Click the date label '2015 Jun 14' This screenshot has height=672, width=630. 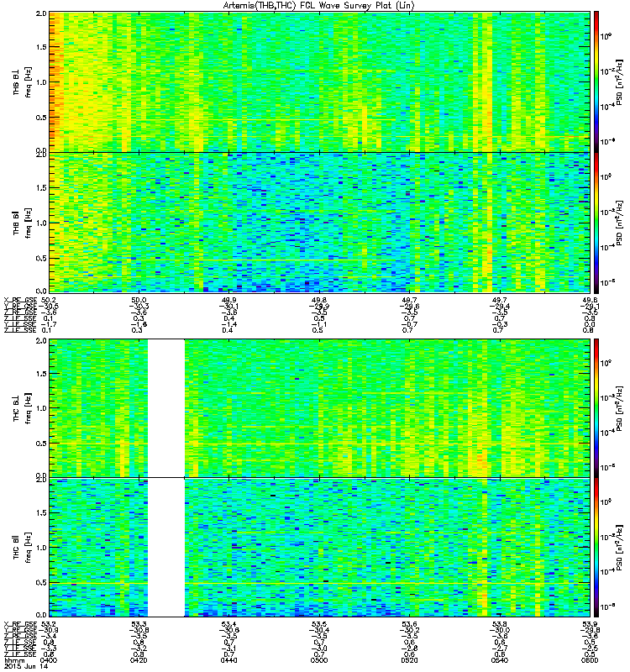click(x=26, y=666)
